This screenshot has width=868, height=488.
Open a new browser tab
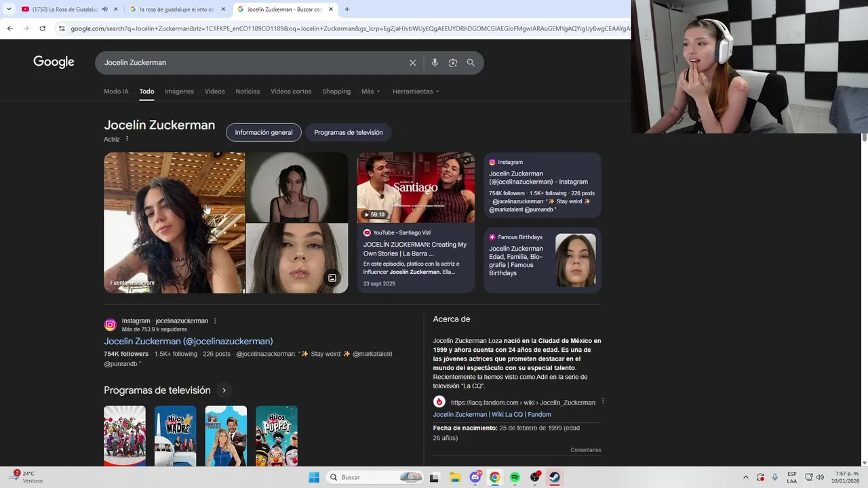tap(347, 9)
